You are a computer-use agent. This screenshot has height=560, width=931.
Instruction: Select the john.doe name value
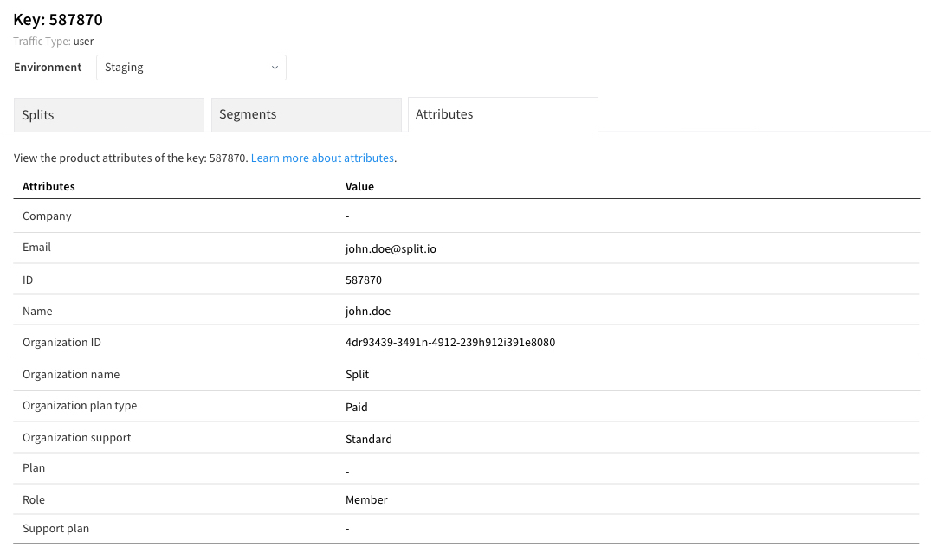point(368,312)
